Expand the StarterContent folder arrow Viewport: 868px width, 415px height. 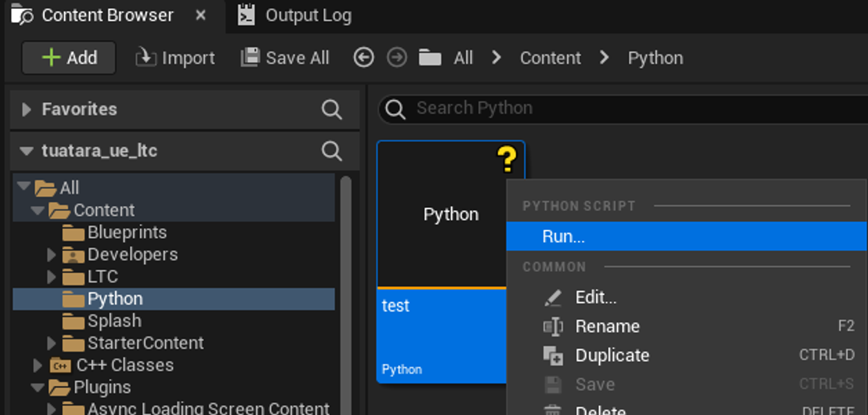coord(51,343)
